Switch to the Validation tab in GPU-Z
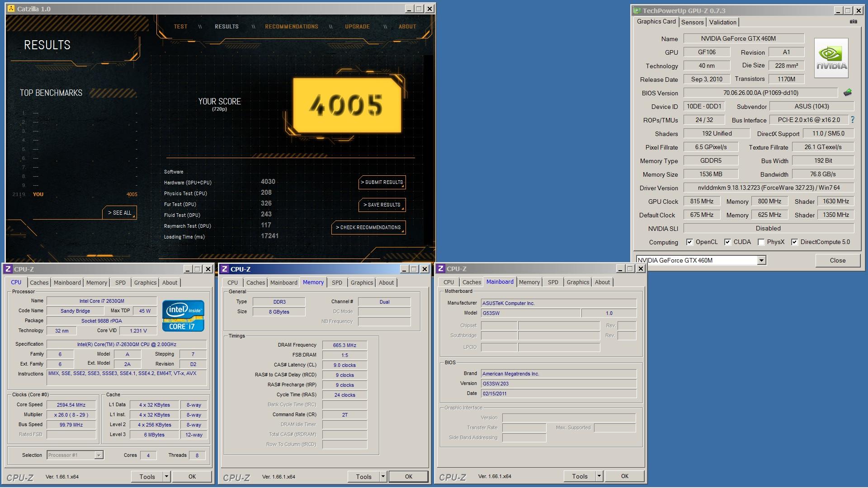Image resolution: width=868 pixels, height=488 pixels. (722, 22)
